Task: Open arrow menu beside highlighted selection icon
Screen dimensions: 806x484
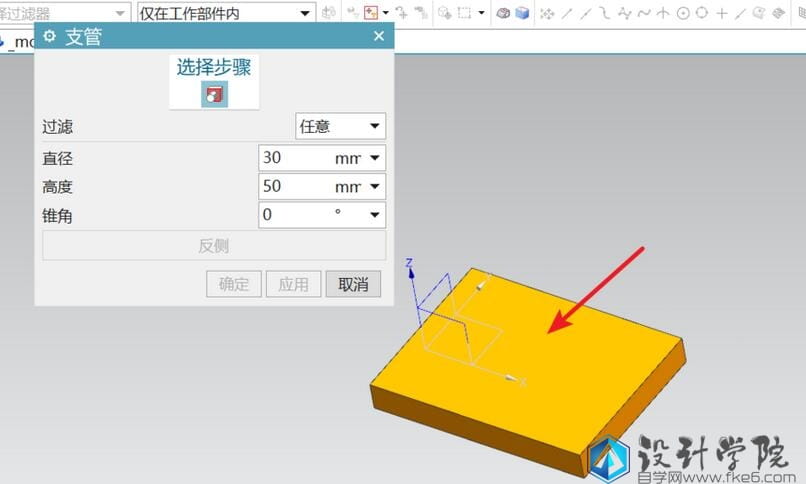Action: pos(386,13)
